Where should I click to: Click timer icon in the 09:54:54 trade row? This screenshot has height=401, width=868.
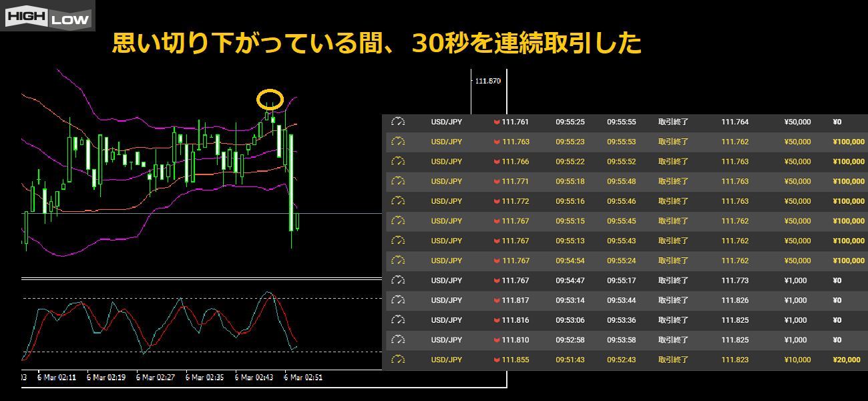pyautogui.click(x=399, y=261)
